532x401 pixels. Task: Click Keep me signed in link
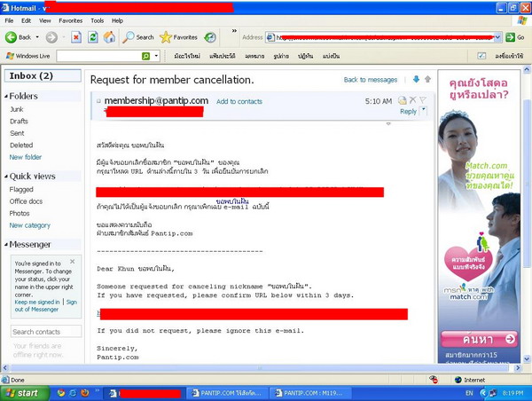37,302
